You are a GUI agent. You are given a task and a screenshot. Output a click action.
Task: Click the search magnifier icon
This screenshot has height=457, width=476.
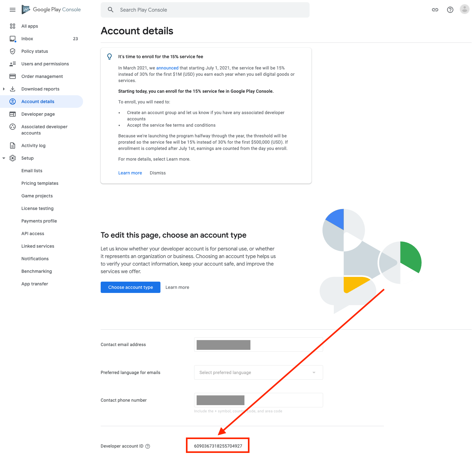click(x=110, y=10)
